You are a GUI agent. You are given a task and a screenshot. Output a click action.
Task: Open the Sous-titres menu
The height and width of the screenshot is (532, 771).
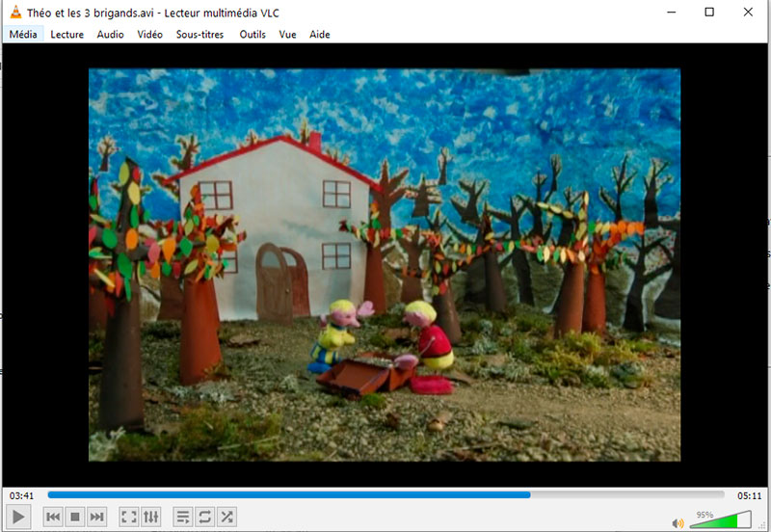pos(200,35)
